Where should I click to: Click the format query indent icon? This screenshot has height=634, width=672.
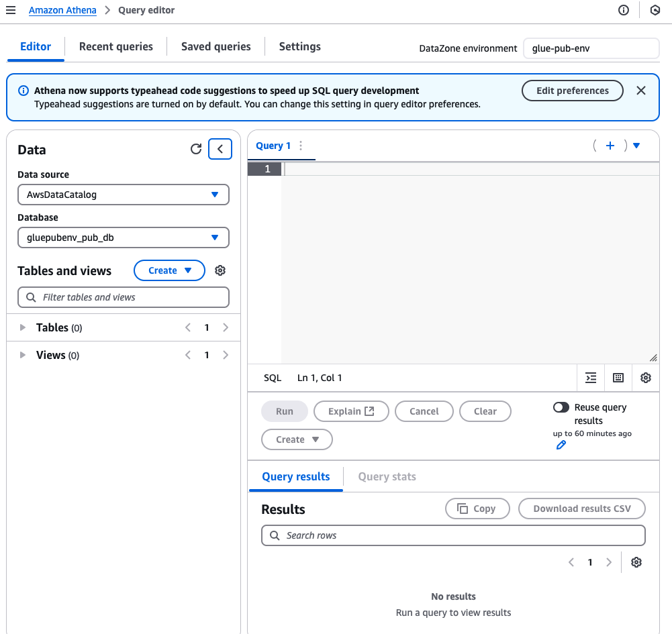pyautogui.click(x=591, y=378)
